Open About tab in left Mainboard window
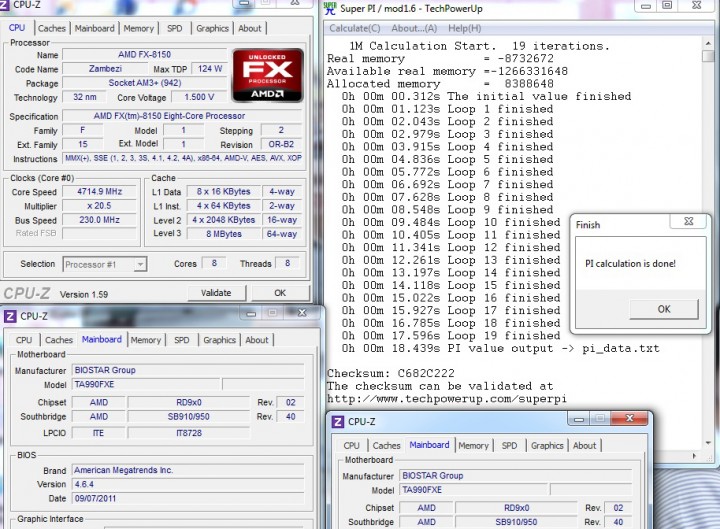The width and height of the screenshot is (720, 529). tap(257, 340)
